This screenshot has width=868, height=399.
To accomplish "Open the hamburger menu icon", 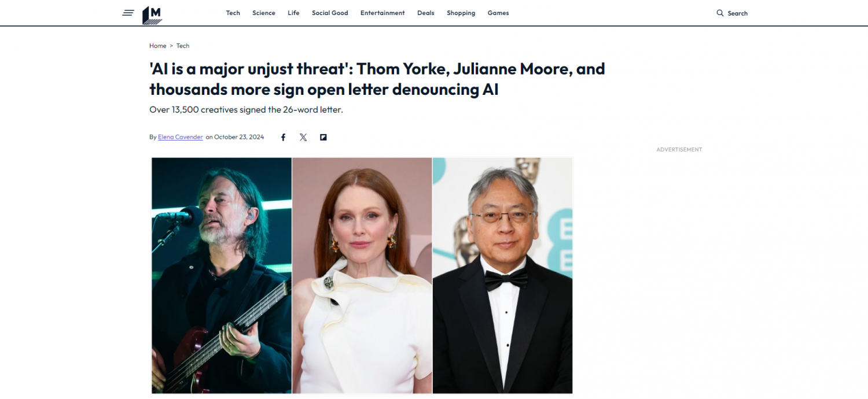I will [128, 13].
